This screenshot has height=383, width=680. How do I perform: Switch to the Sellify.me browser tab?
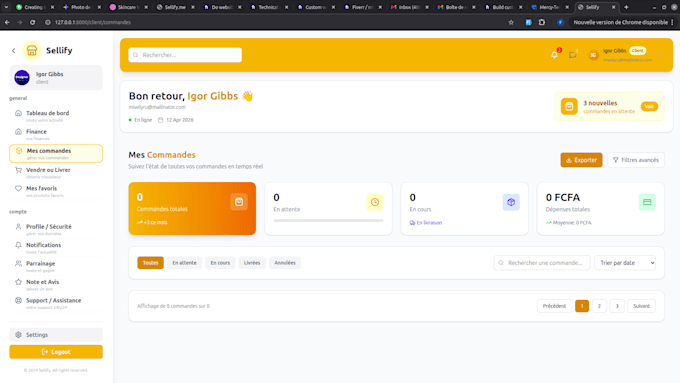[176, 7]
